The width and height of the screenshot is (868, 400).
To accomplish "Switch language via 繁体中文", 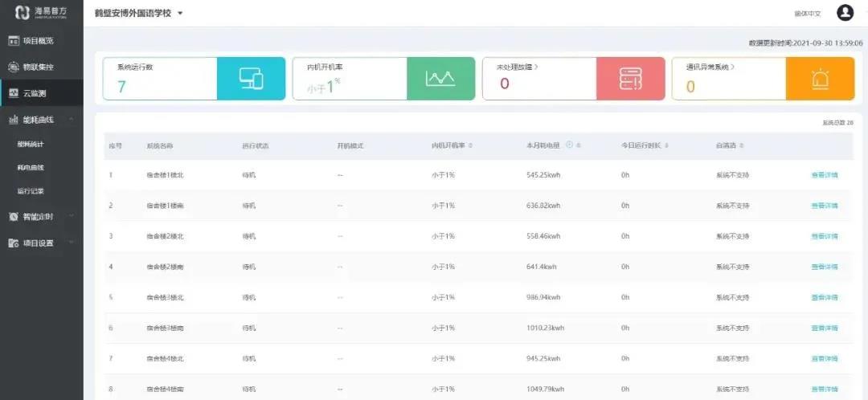I will (807, 14).
